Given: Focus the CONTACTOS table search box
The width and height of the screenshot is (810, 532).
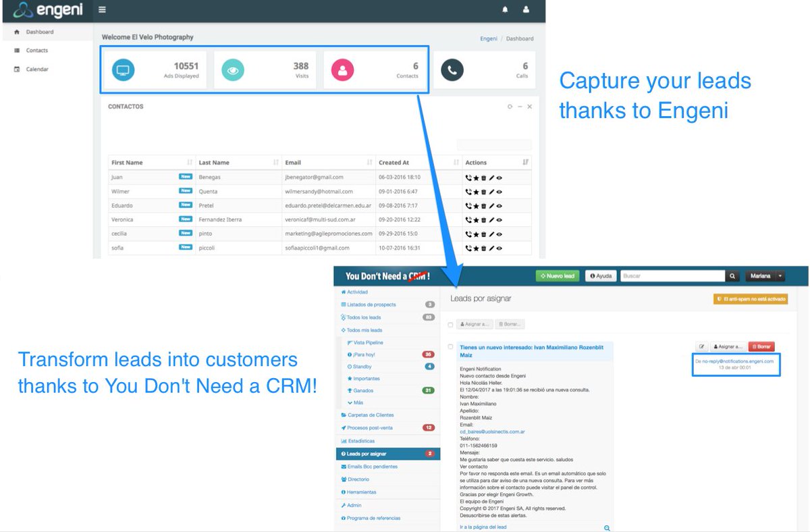Looking at the screenshot, I should coord(494,145).
